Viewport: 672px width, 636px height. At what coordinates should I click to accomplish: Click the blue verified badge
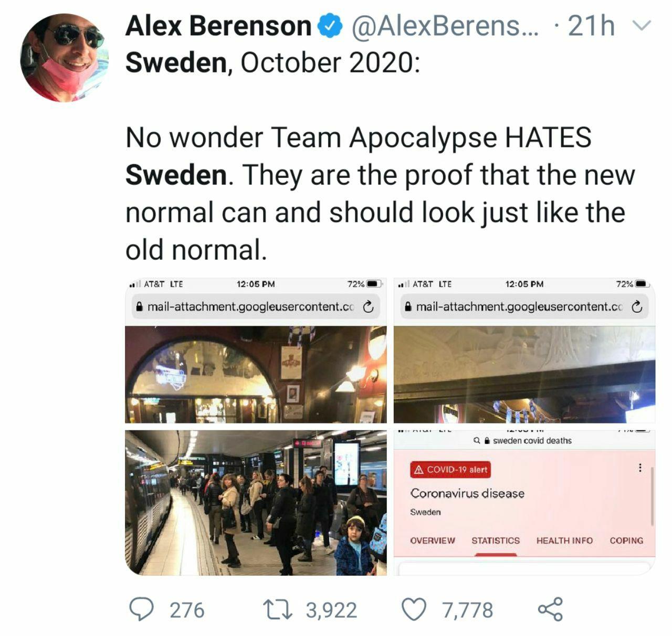[x=330, y=26]
